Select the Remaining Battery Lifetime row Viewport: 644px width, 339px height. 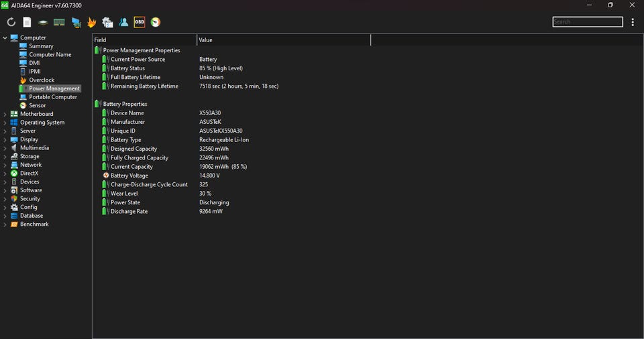tap(190, 86)
